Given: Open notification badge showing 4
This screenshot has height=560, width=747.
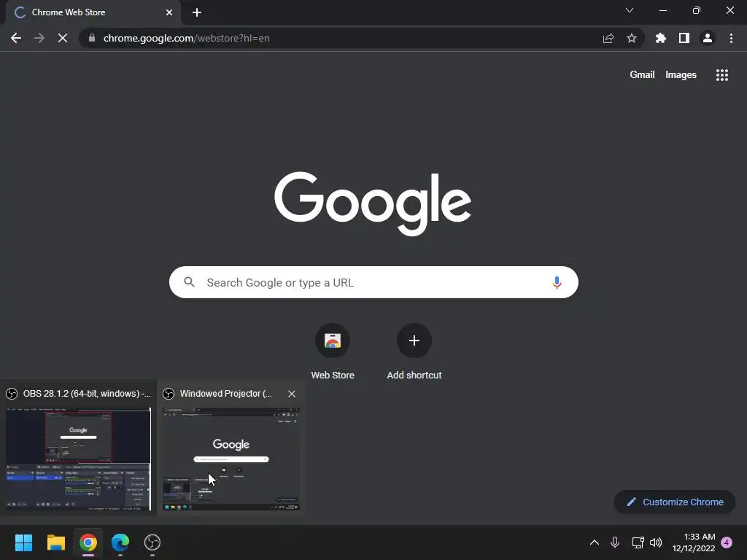Looking at the screenshot, I should pyautogui.click(x=727, y=542).
